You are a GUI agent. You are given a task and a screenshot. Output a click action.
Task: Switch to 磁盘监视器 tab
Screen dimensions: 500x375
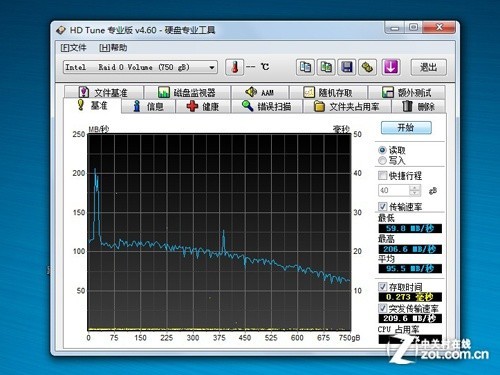coord(187,92)
